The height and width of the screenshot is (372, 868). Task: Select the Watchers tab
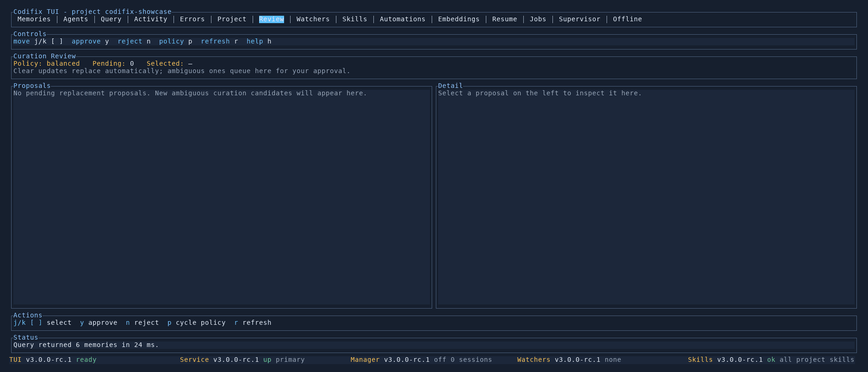tap(313, 19)
